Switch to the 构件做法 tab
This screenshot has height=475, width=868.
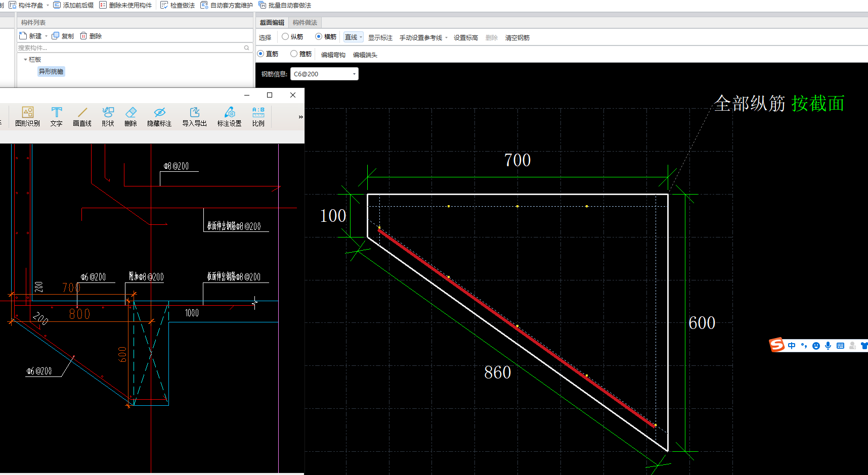click(x=305, y=23)
